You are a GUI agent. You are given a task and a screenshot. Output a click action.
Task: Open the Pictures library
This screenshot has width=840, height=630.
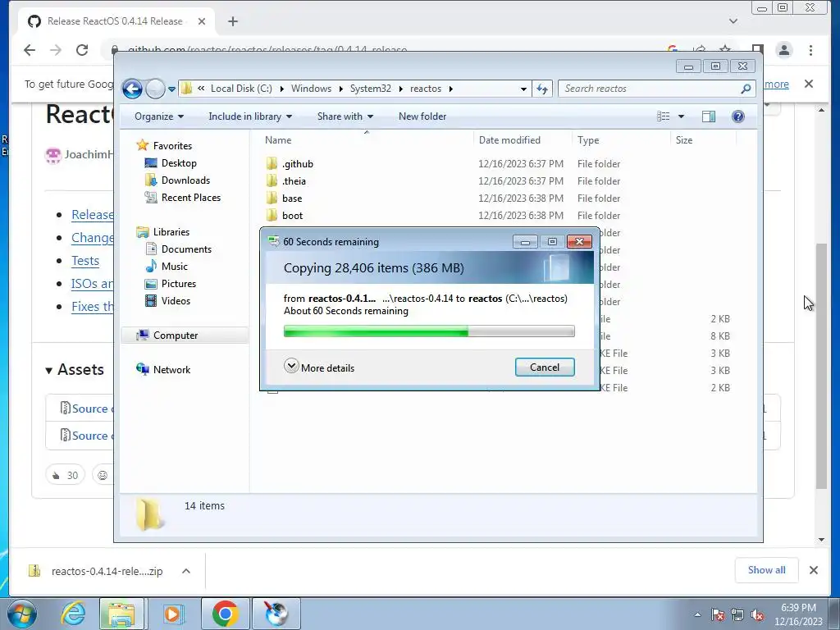click(x=178, y=283)
